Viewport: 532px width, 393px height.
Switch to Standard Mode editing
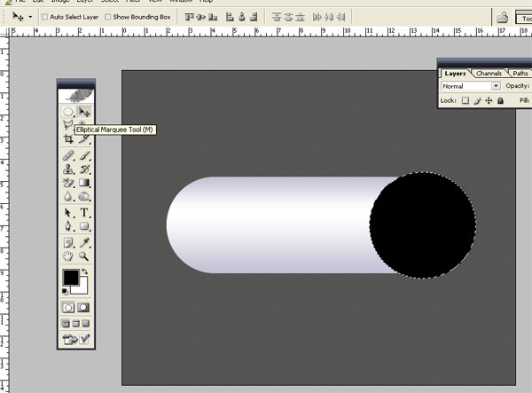click(68, 308)
